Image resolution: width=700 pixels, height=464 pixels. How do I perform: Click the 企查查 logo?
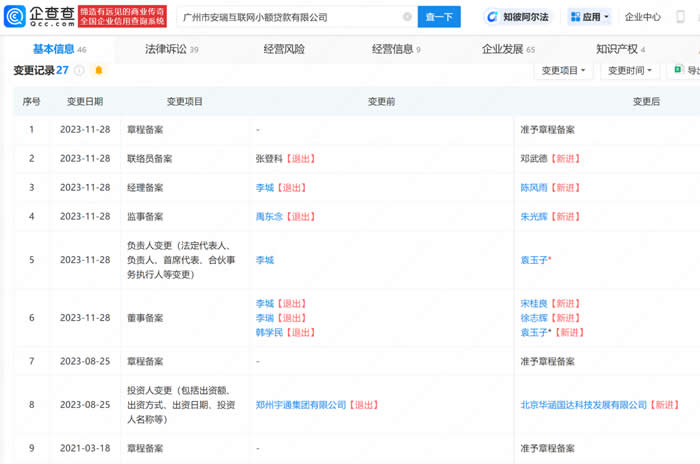(x=40, y=16)
